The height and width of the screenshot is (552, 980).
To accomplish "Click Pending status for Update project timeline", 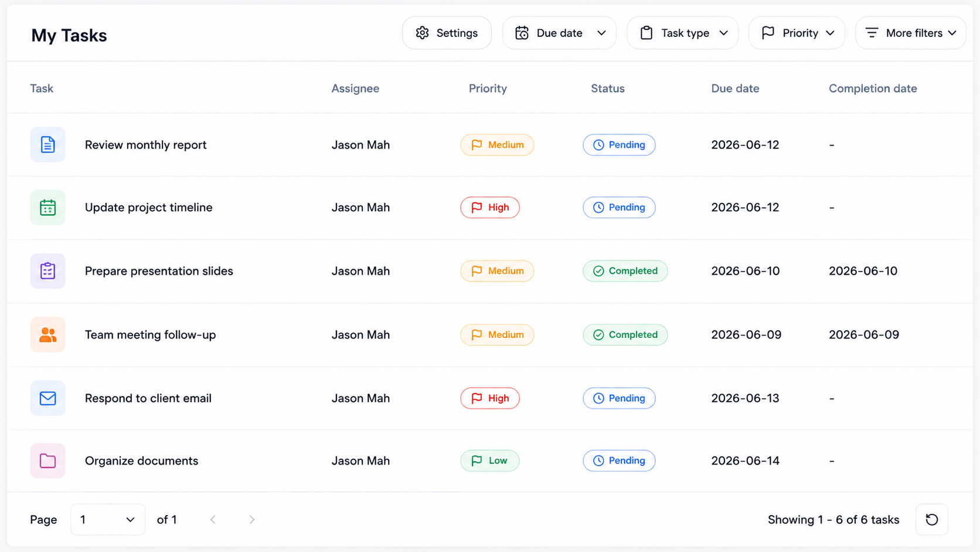I will click(x=619, y=208).
